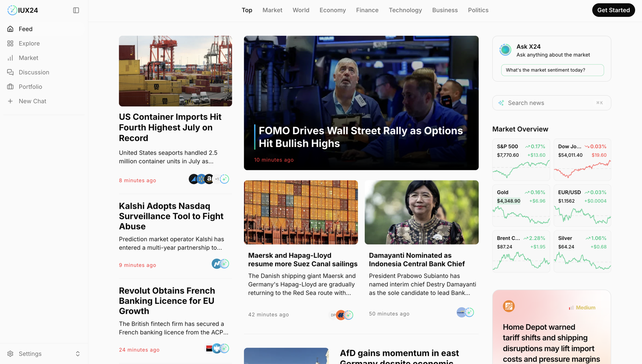Click the Home Depot logo icon
642x364 pixels.
(x=509, y=306)
